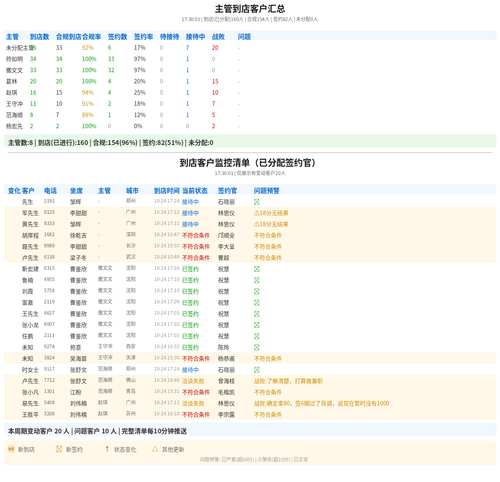Click 未分配主管 row's 战败 value 20
The image size is (500, 482).
pos(215,48)
